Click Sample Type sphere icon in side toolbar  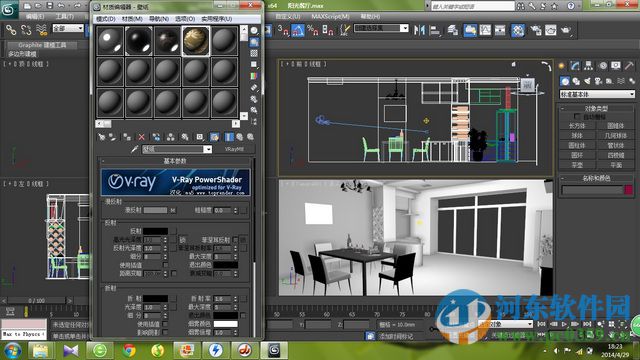pos(254,31)
